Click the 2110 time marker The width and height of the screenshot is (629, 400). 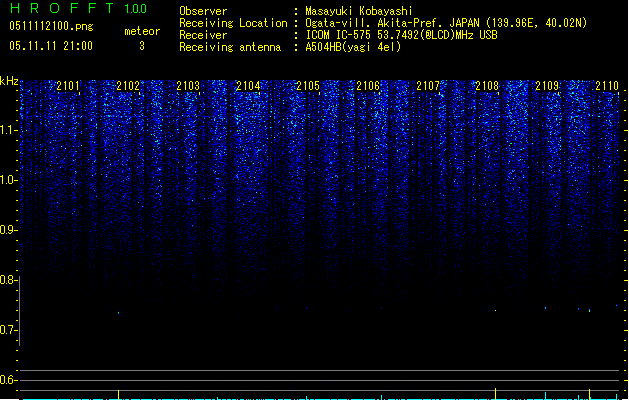607,86
